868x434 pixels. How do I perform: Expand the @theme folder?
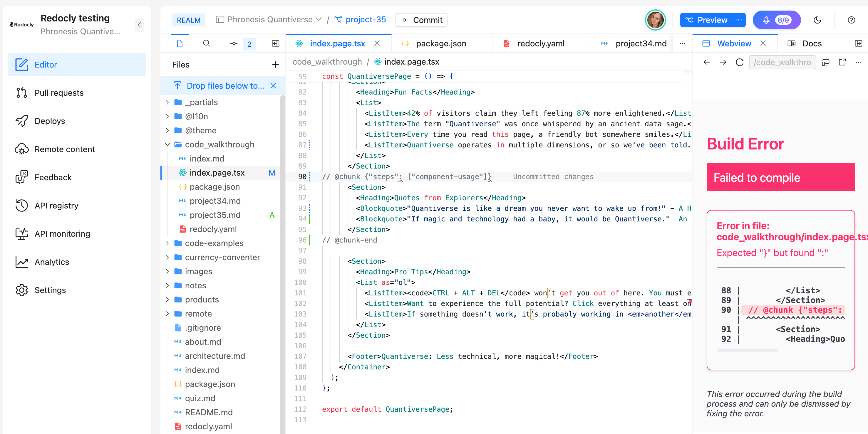(x=167, y=130)
